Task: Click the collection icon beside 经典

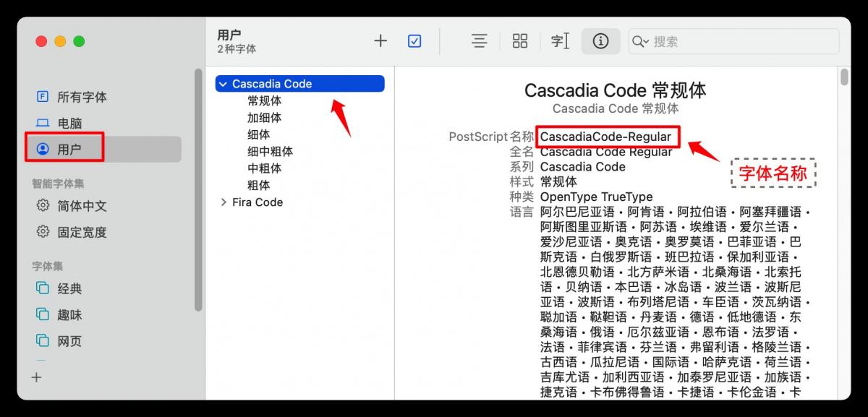Action: pyautogui.click(x=43, y=288)
